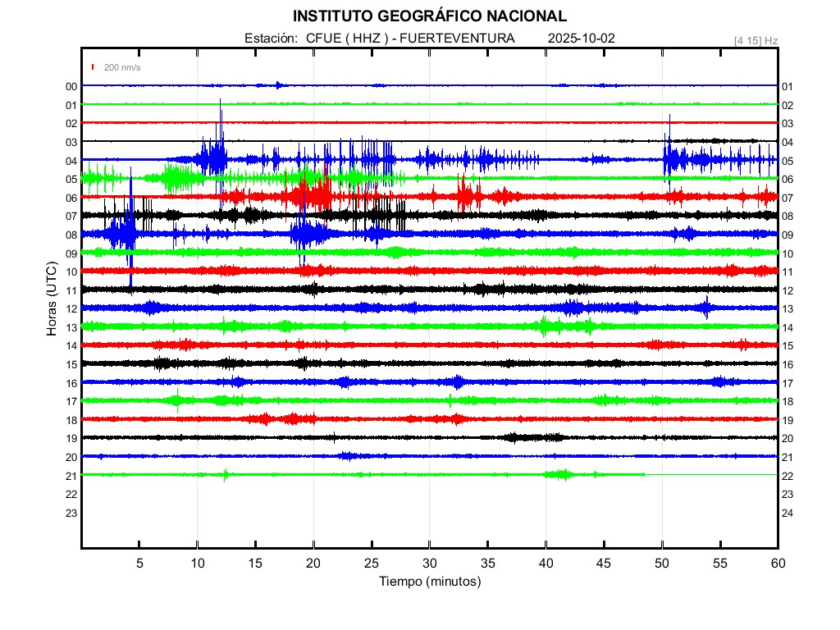Click the station label CFUE ( HHZ ) - FUERTEVENTURA

pyautogui.click(x=410, y=39)
